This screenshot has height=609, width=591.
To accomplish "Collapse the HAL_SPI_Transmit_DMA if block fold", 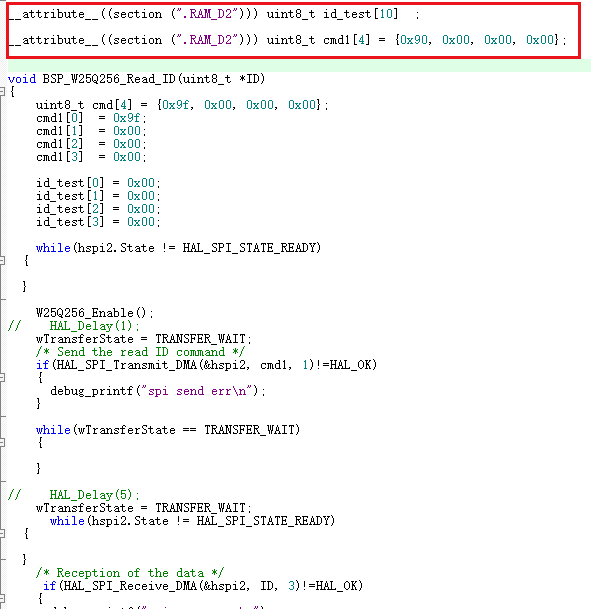I will 2,378.
